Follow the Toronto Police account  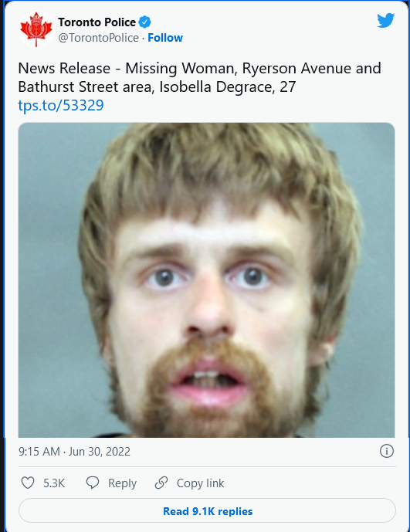click(x=165, y=38)
